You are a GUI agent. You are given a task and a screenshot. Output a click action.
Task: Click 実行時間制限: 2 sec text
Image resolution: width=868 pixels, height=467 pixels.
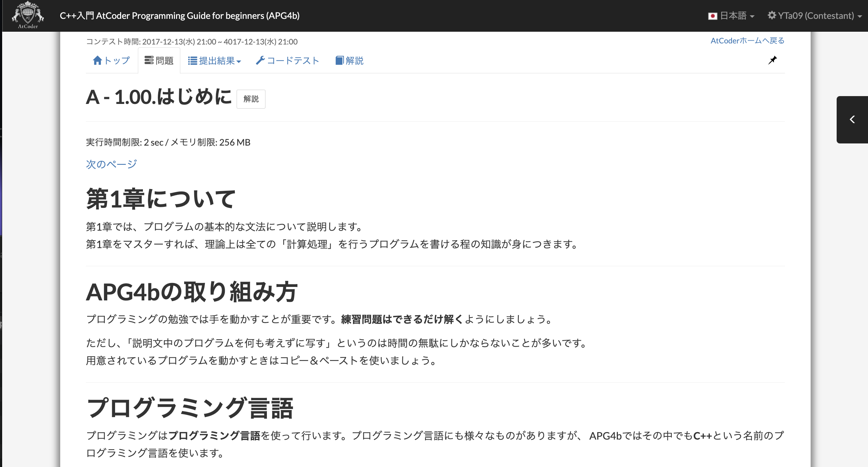point(125,142)
